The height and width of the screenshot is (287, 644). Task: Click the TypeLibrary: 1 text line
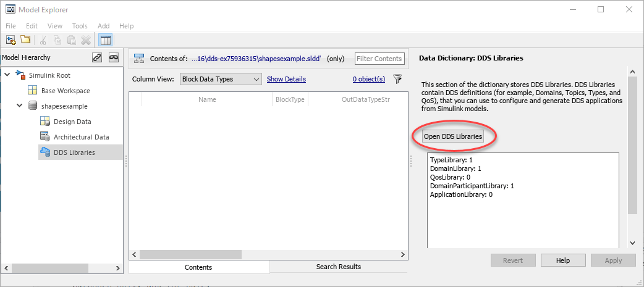tap(451, 160)
